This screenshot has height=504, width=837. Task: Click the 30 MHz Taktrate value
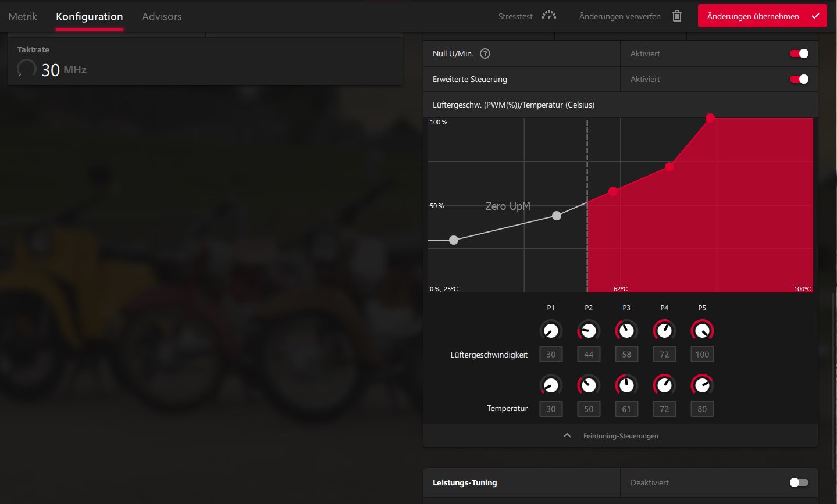[64, 70]
